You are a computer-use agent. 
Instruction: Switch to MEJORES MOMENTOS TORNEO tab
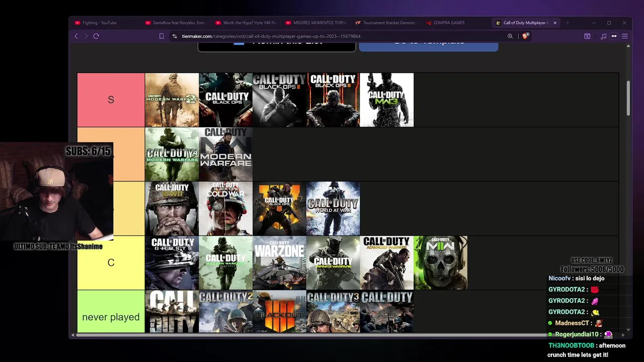tap(315, 23)
